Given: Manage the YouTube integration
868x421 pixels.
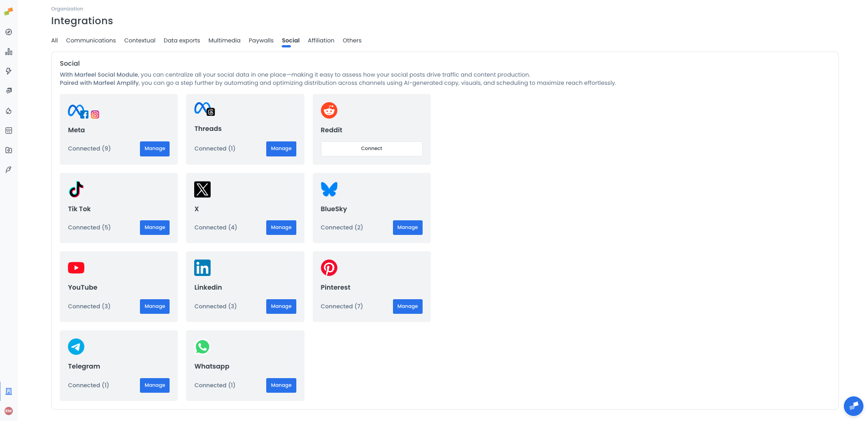Looking at the screenshot, I should (155, 307).
